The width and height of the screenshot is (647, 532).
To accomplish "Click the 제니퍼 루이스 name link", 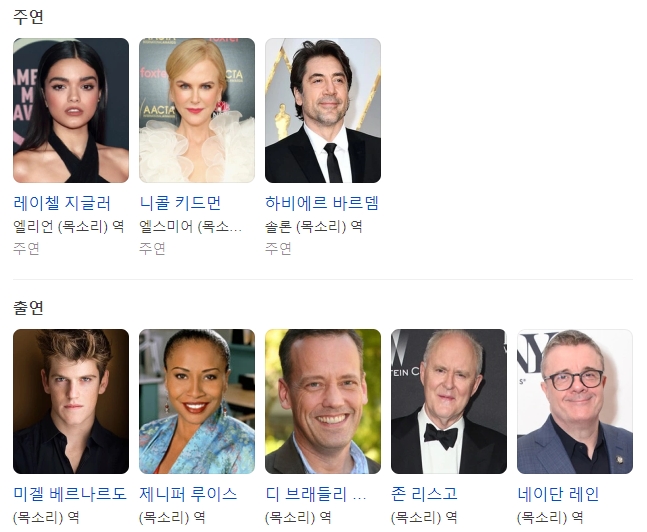I will (x=188, y=494).
